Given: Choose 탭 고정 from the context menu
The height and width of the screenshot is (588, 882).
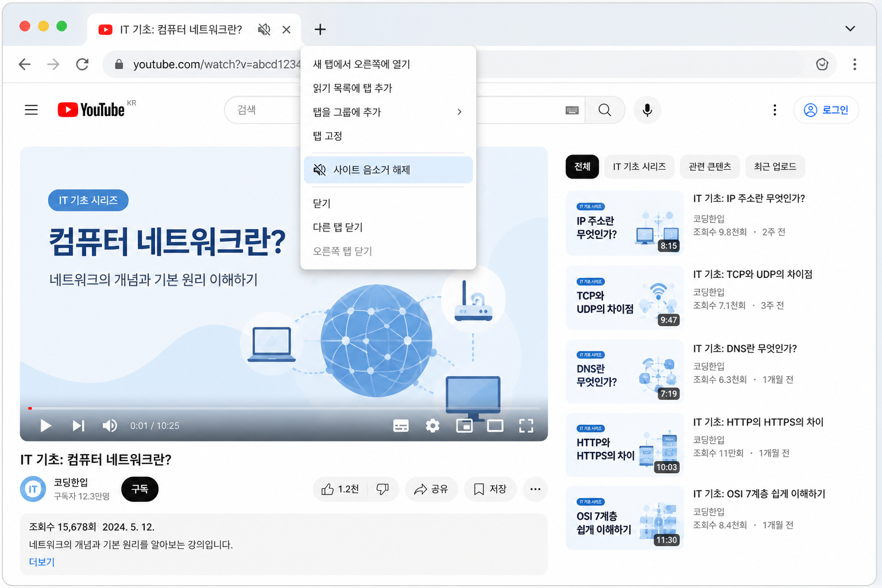Looking at the screenshot, I should pyautogui.click(x=388, y=136).
